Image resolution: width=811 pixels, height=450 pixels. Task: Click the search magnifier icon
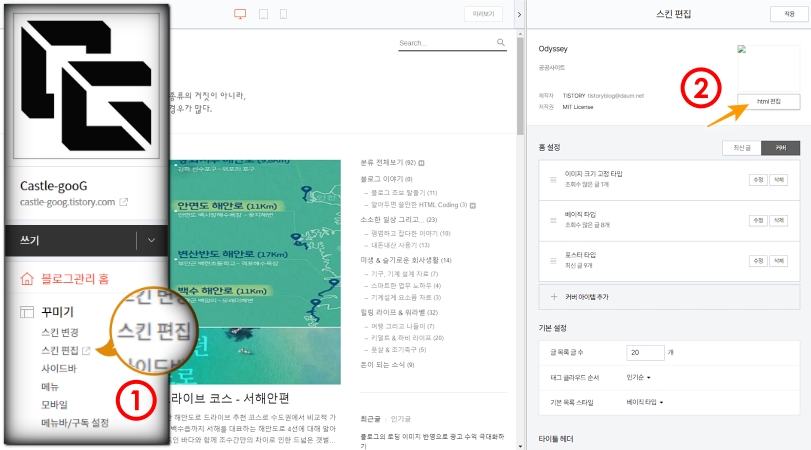pyautogui.click(x=501, y=42)
